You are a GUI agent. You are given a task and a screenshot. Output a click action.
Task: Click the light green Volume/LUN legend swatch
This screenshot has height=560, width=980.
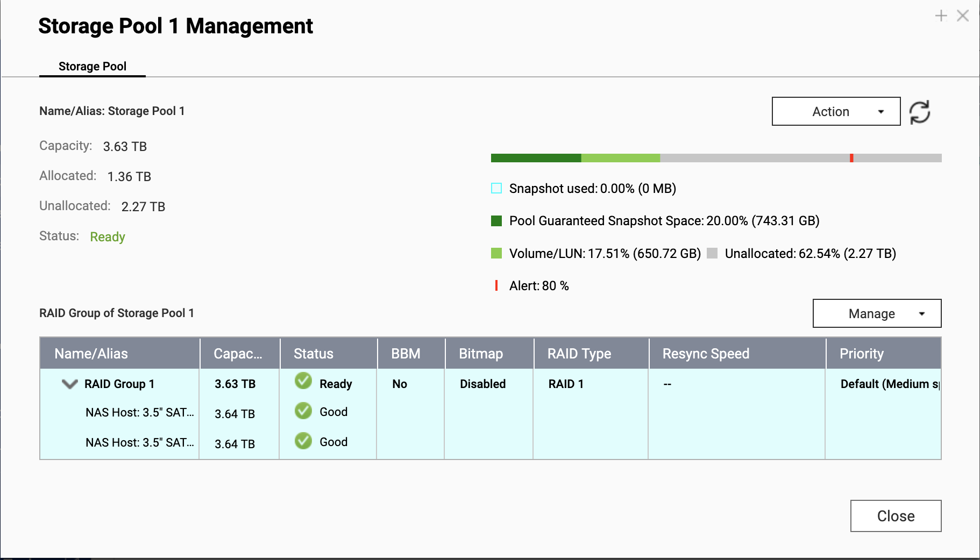[x=496, y=253]
